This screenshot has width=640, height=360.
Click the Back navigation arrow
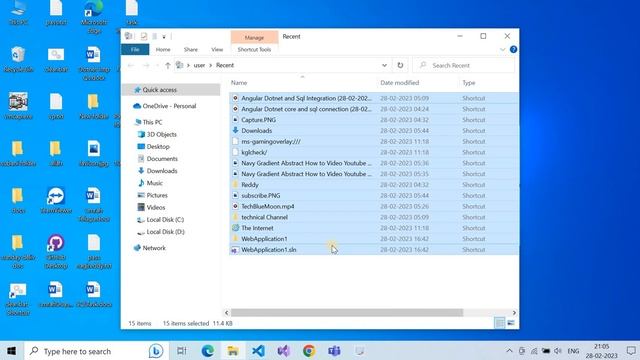[131, 65]
